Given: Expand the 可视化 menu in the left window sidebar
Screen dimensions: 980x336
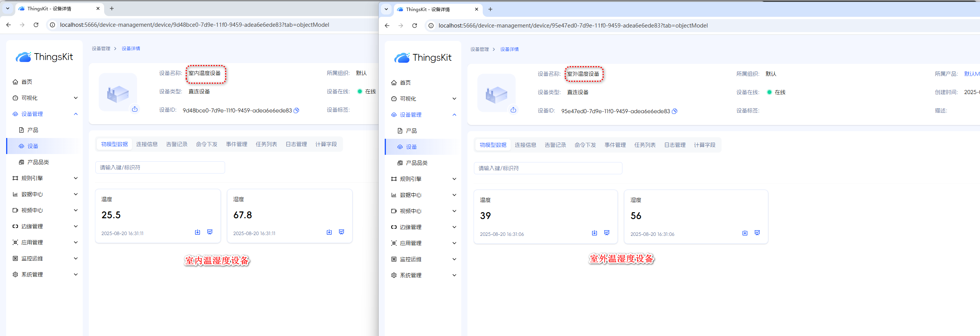Looking at the screenshot, I should [x=44, y=98].
